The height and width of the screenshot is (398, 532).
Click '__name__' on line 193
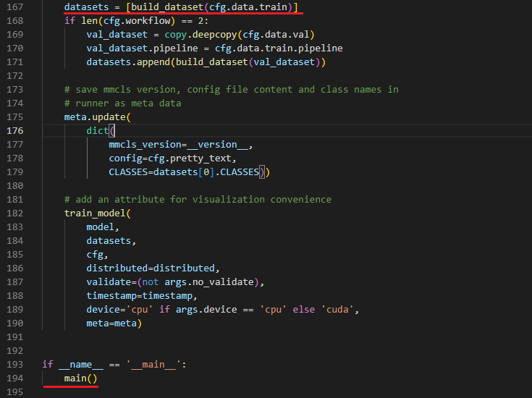pyautogui.click(x=81, y=365)
